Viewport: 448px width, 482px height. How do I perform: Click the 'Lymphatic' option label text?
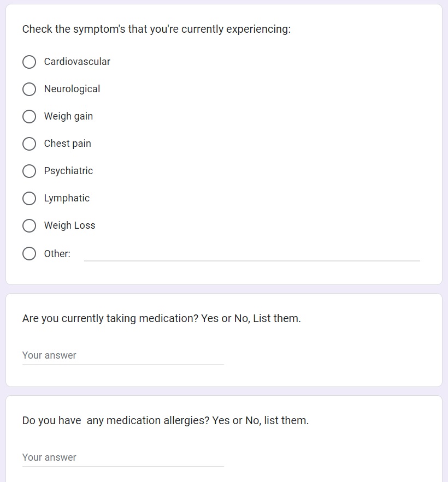tap(67, 198)
